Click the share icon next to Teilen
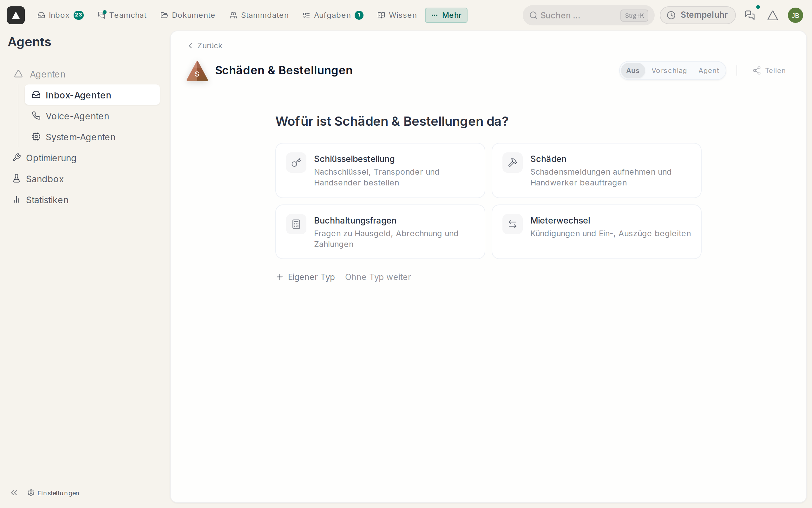 tap(756, 70)
